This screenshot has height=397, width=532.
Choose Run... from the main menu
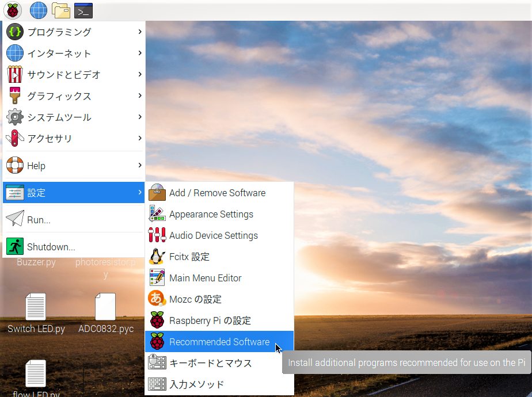tap(74, 219)
